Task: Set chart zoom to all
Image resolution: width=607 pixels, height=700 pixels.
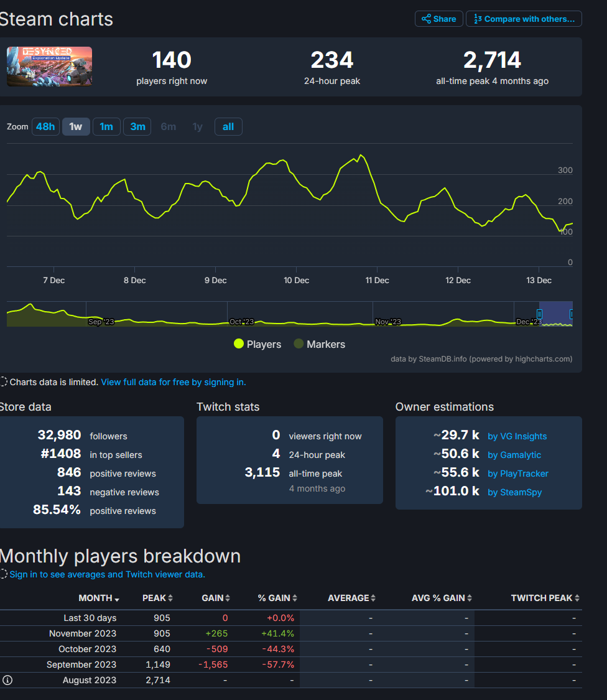Action: click(228, 127)
